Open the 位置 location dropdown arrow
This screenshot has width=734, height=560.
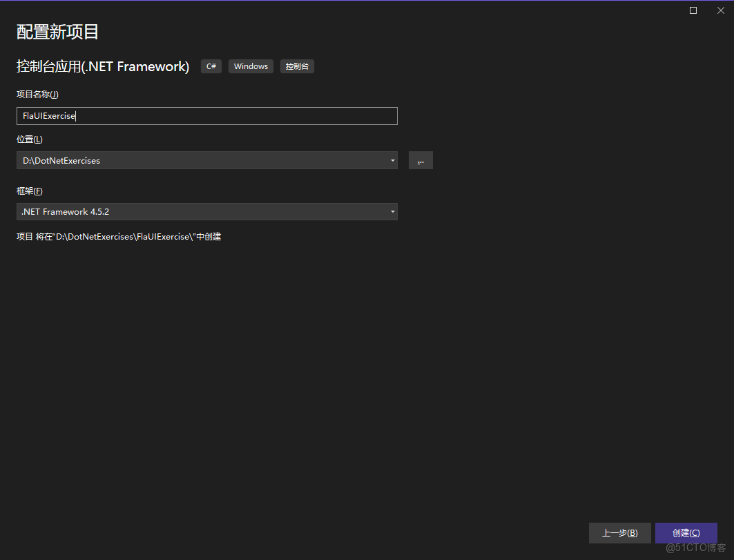[392, 160]
